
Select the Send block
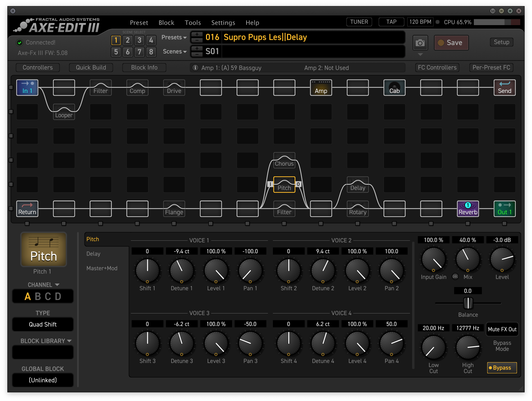pyautogui.click(x=505, y=88)
